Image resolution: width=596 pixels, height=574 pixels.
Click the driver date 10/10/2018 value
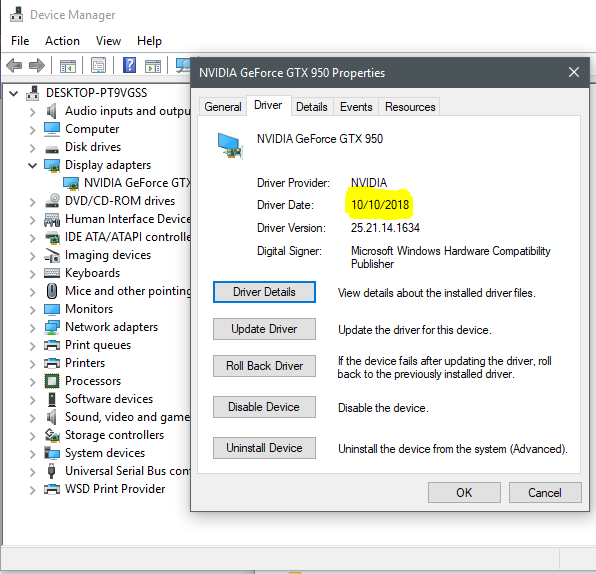[x=380, y=205]
